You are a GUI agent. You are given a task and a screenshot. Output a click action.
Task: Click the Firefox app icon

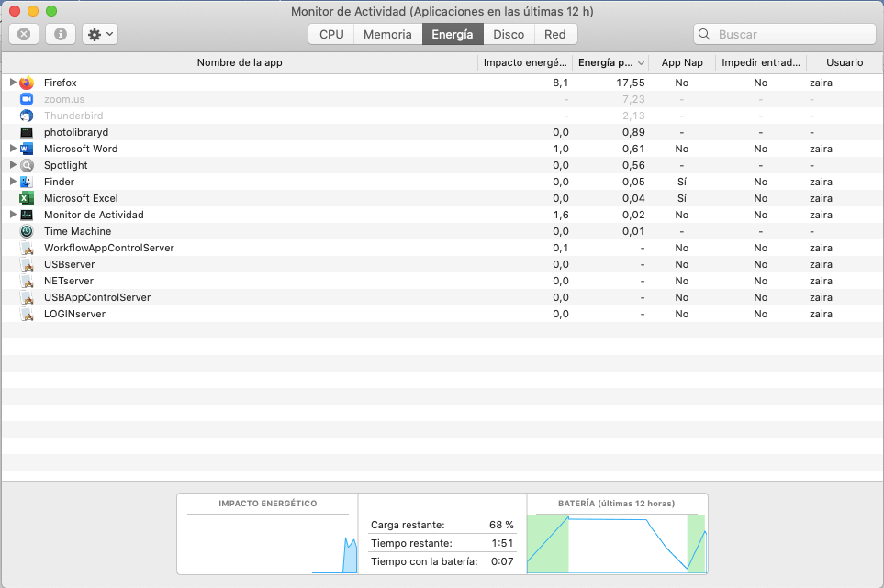tap(27, 83)
